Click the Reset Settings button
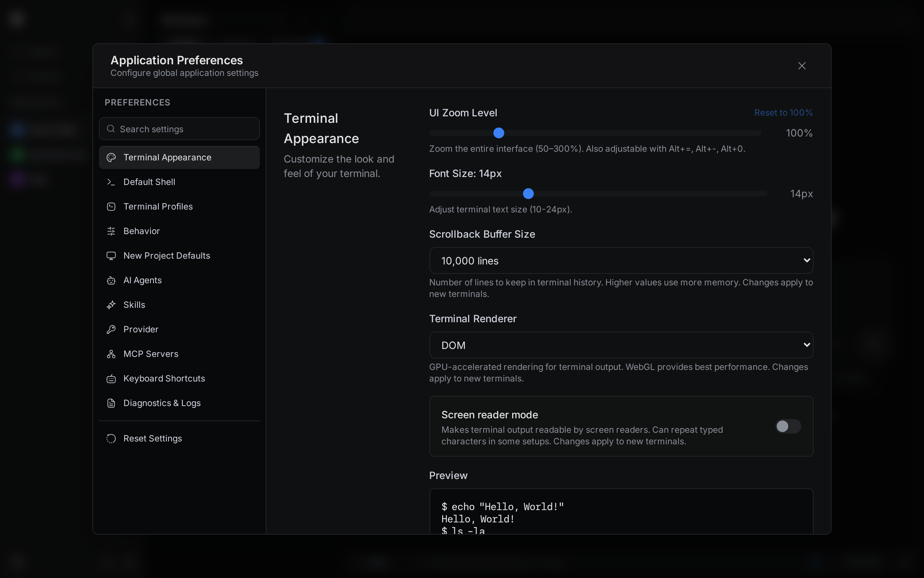This screenshot has width=924, height=578. click(179, 439)
